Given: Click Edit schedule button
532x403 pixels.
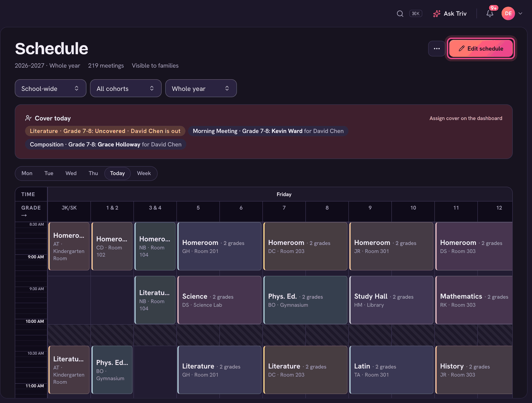Looking at the screenshot, I should pos(481,48).
